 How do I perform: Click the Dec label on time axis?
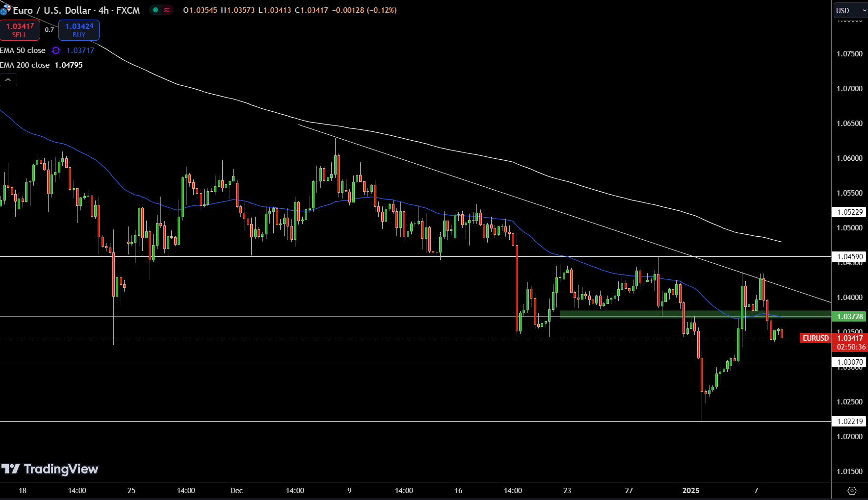coord(237,491)
